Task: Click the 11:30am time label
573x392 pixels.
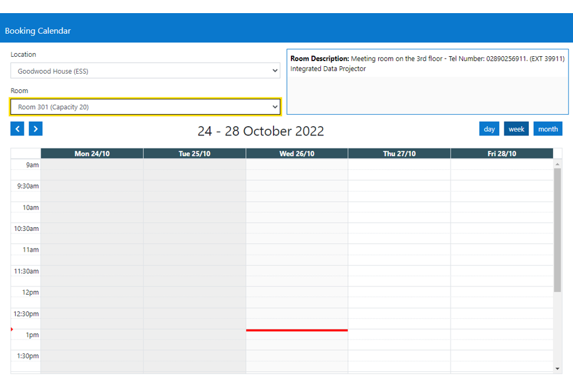Action: (x=26, y=271)
